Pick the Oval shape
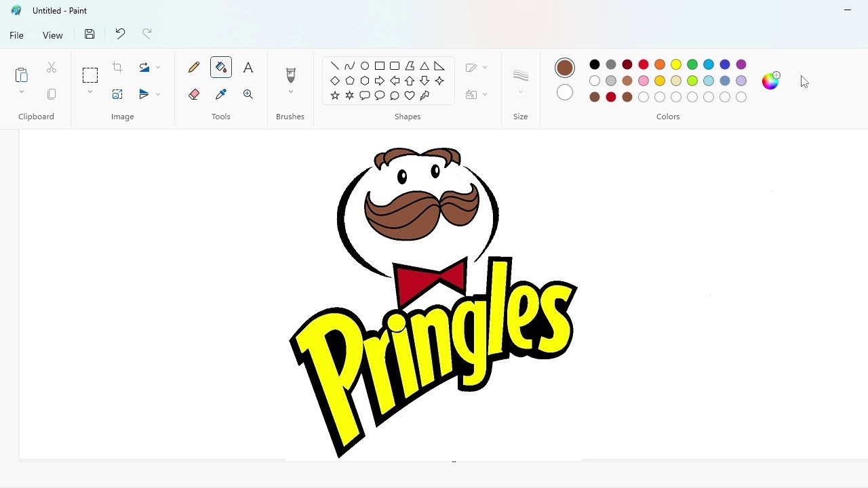 point(365,66)
